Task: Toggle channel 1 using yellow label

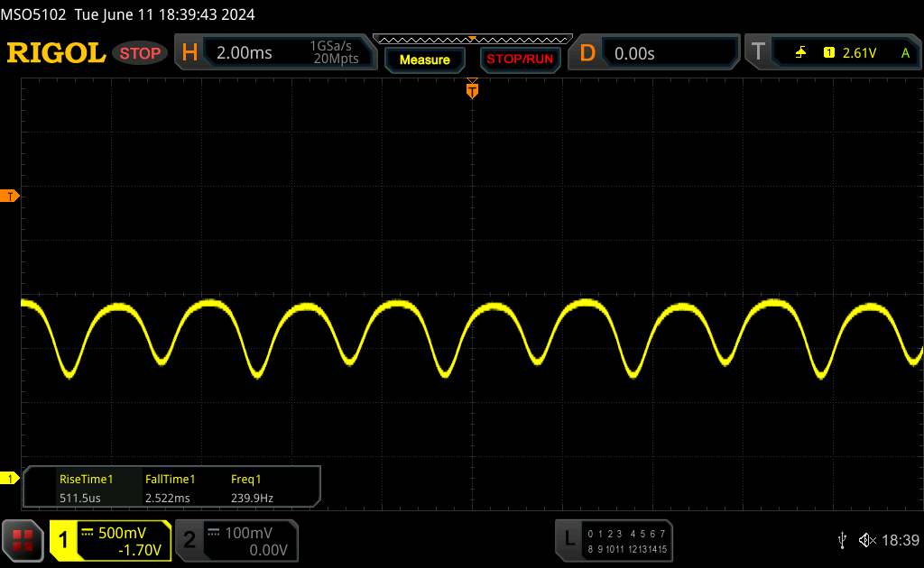Action: [x=64, y=540]
